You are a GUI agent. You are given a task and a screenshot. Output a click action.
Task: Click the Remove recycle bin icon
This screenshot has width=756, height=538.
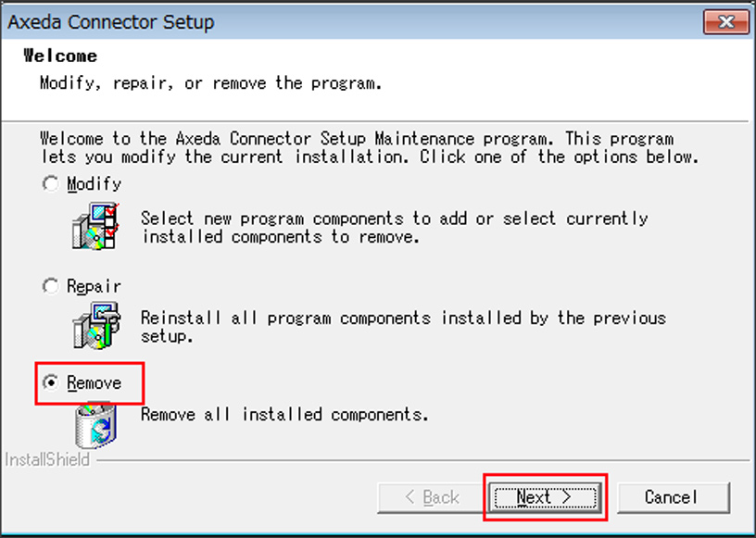(95, 426)
